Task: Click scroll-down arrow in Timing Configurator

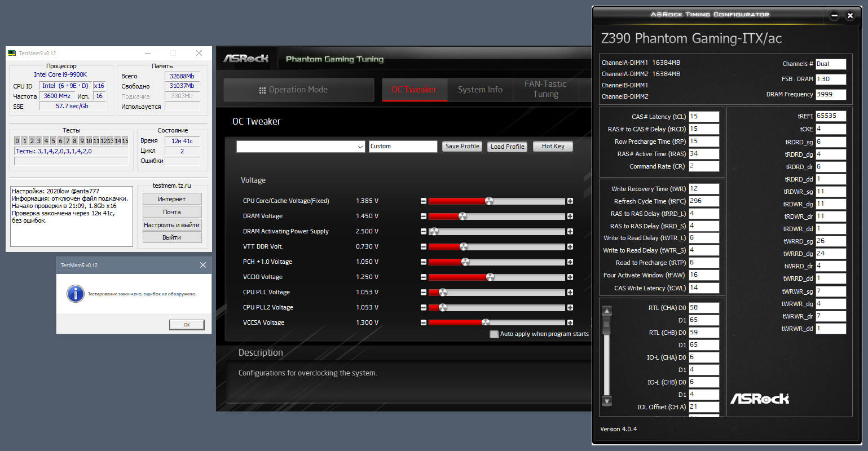Action: [607, 401]
